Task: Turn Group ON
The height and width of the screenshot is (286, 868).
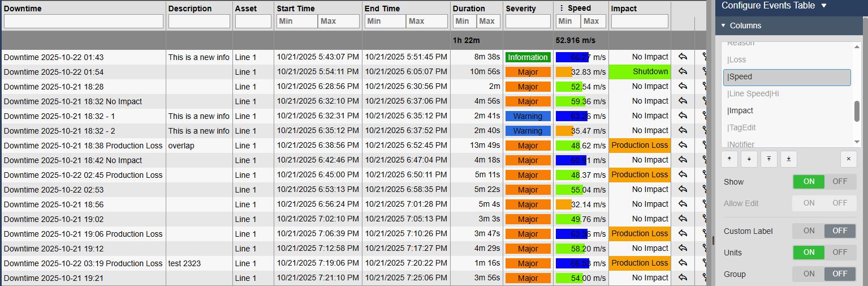Action: pos(809,274)
